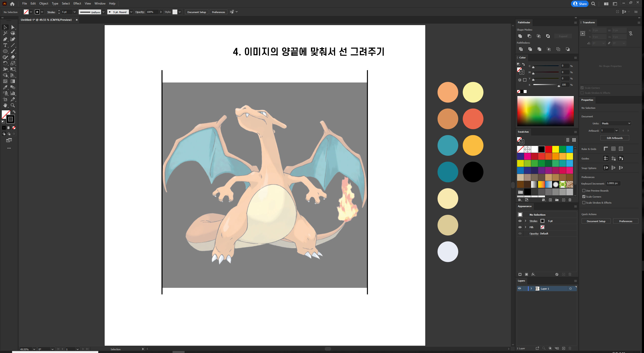
Task: Expand the Fill row in Appearance
Action: click(x=526, y=227)
